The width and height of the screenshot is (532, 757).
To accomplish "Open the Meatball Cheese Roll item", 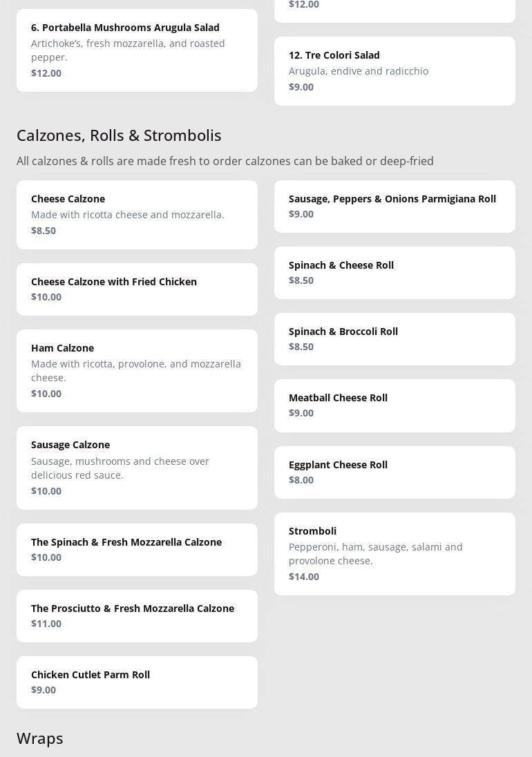I will 395,405.
